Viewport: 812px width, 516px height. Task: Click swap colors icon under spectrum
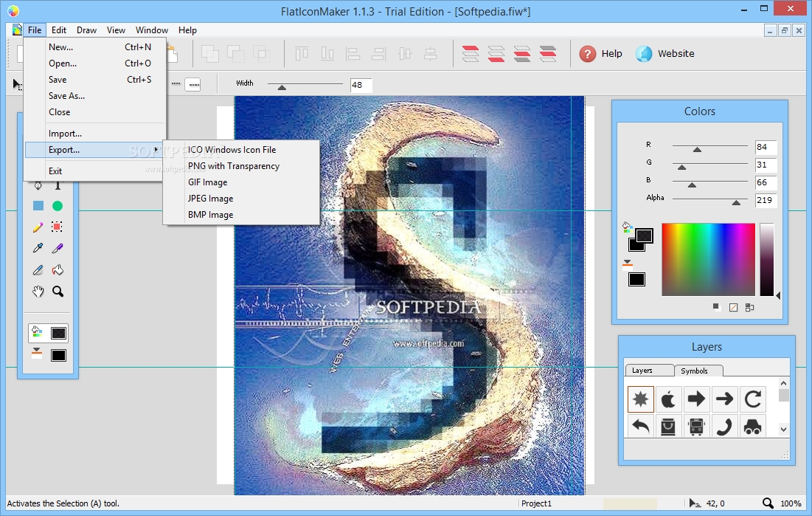(x=749, y=308)
